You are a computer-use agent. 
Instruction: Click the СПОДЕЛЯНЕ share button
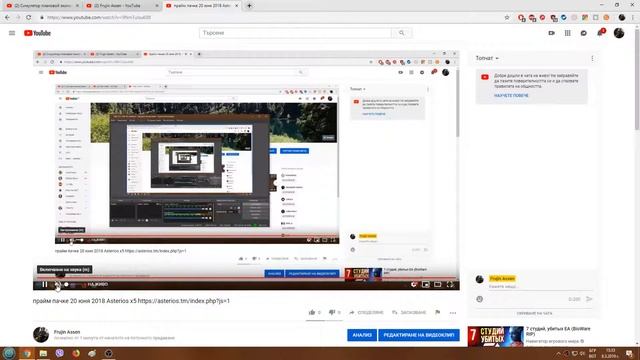(366, 312)
